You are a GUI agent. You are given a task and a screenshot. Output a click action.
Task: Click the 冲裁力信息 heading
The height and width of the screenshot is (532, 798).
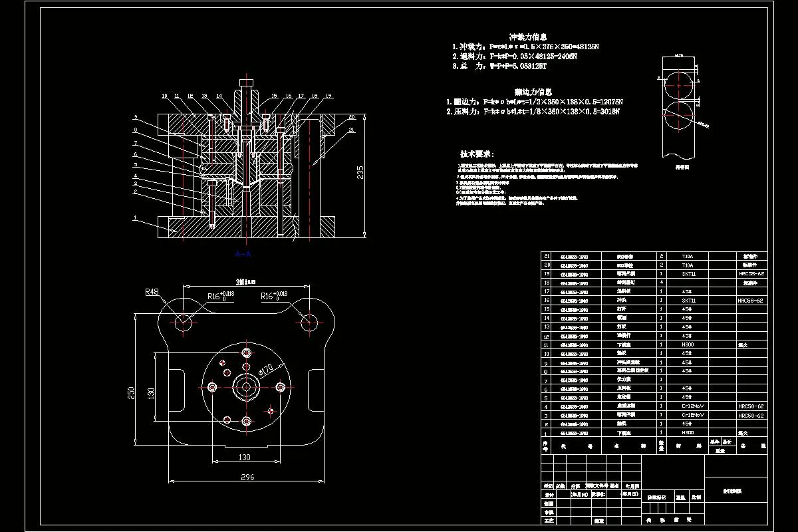(x=528, y=37)
